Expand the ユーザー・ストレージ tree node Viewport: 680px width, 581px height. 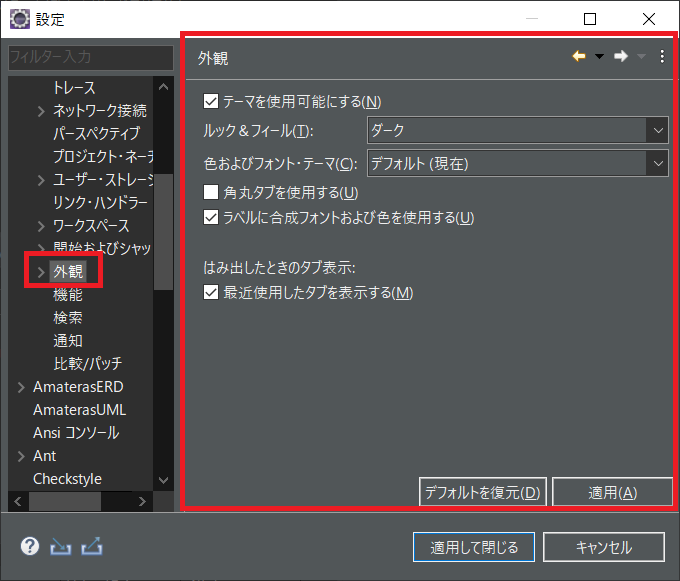pos(41,180)
